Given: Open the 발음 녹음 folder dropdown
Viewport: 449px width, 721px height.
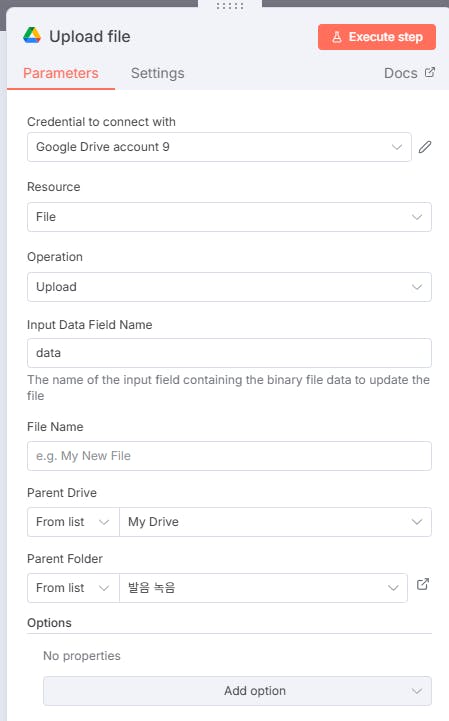Looking at the screenshot, I should coord(263,588).
